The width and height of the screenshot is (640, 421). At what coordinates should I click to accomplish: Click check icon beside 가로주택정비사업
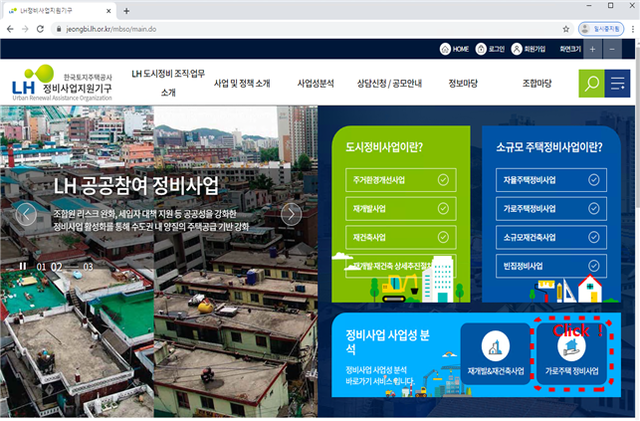pos(594,209)
